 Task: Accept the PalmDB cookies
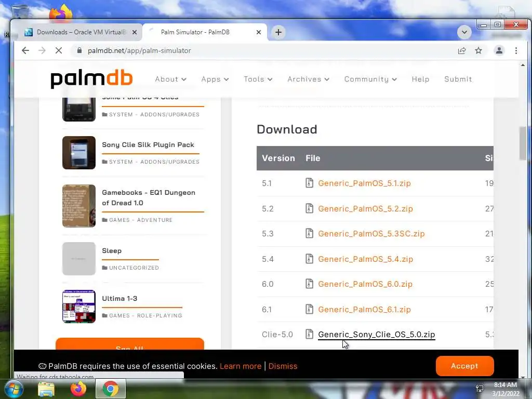pos(464,366)
